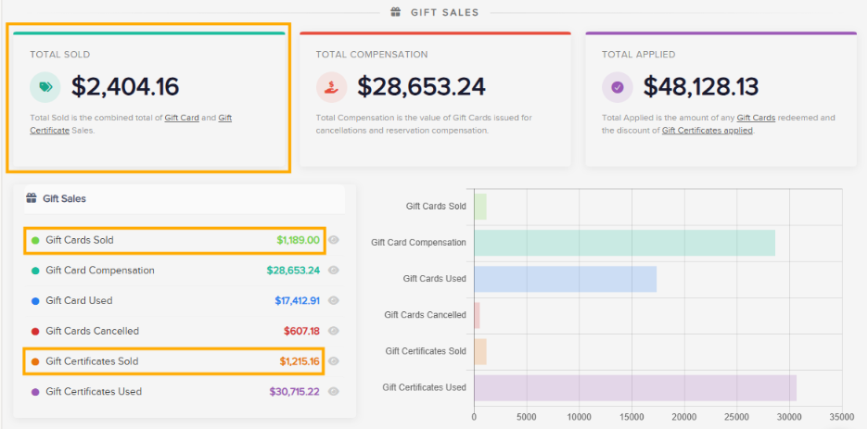Click the 35000 tick on chart x-axis
Screen dimensions: 868x429
coord(841,417)
